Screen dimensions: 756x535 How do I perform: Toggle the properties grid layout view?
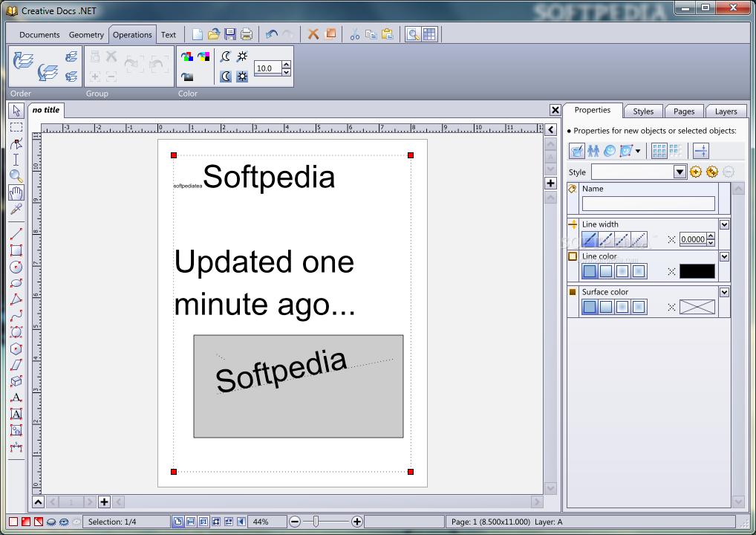[x=659, y=151]
